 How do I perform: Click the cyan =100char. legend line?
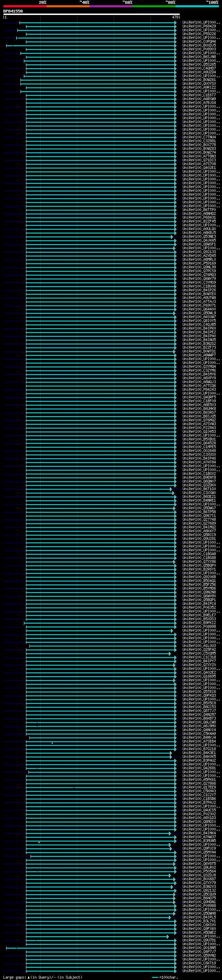pos(155,977)
